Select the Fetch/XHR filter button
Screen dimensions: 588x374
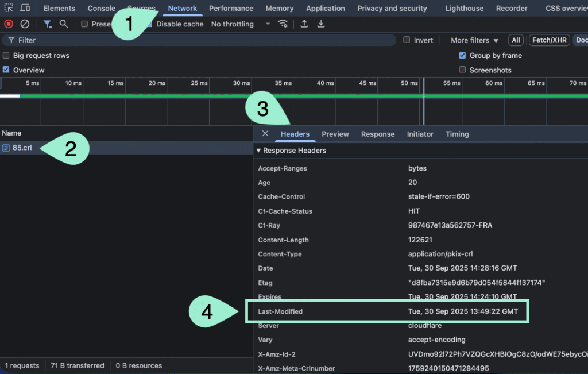click(548, 40)
